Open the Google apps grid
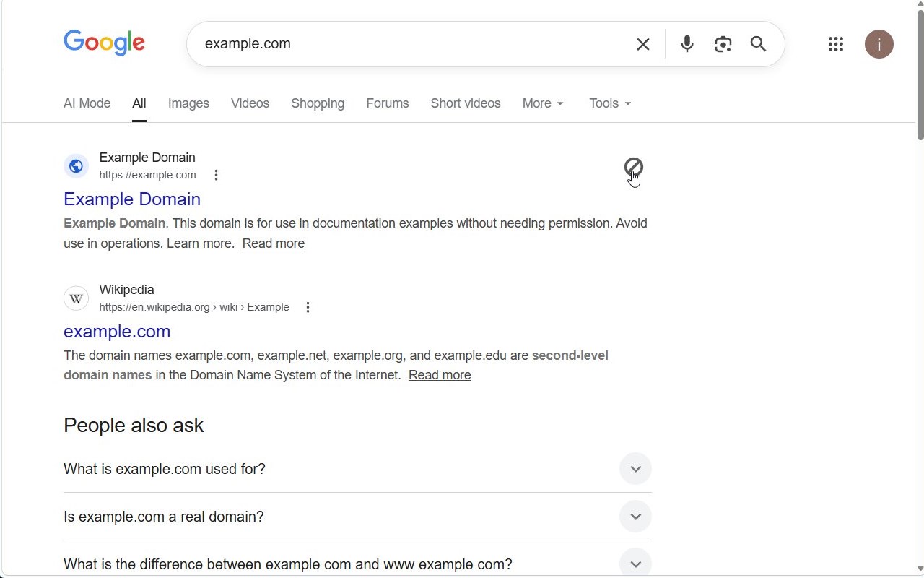This screenshot has width=924, height=578. pos(836,44)
